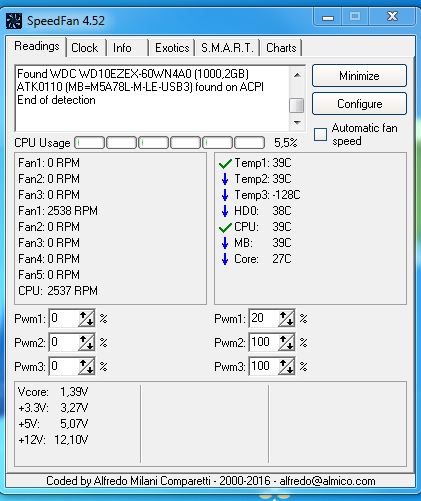Viewport: 421px width, 501px height.
Task: Adjust left Pwm1 spinner arrows showing 0
Action: [x=86, y=319]
